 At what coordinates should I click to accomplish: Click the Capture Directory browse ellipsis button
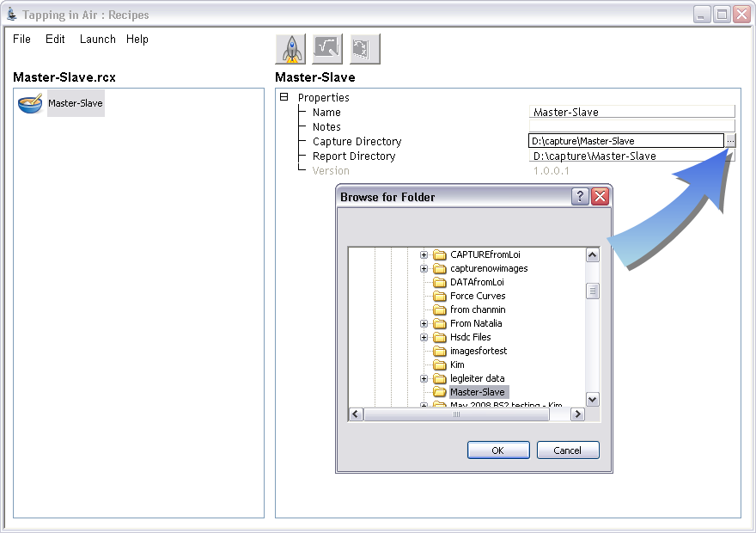(x=729, y=141)
